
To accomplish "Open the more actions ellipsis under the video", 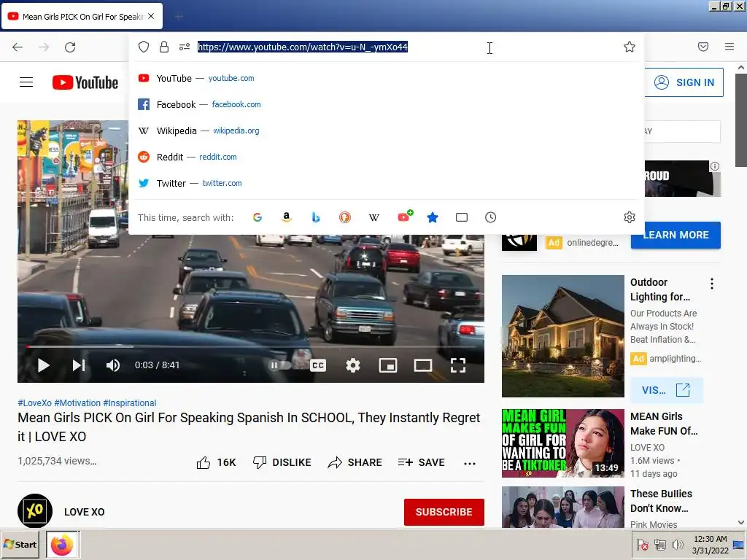I will coord(470,463).
